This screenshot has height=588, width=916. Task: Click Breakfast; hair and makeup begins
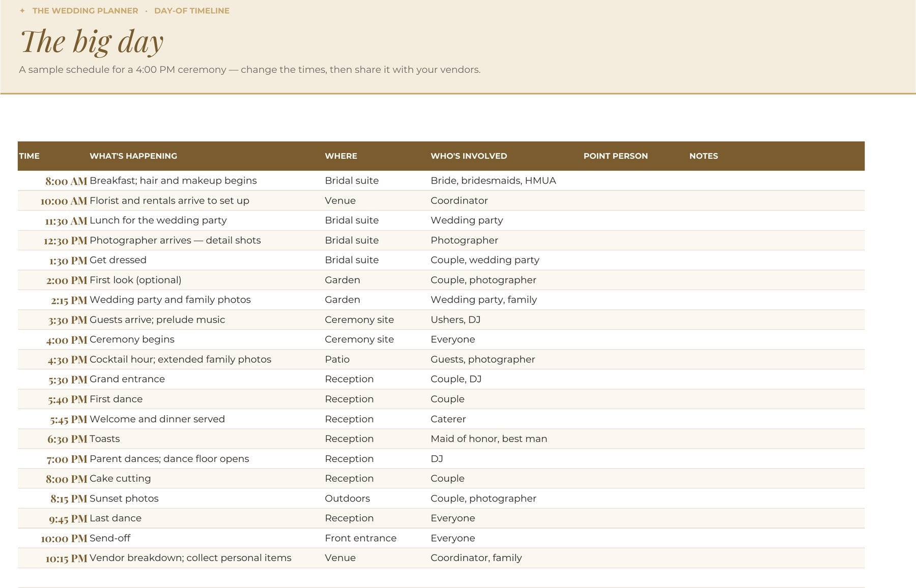173,181
